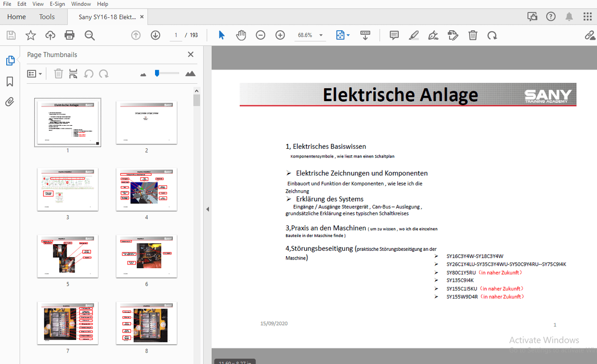Open the E-Sign menu
Viewport: 597px width, 364px height.
pyautogui.click(x=57, y=4)
